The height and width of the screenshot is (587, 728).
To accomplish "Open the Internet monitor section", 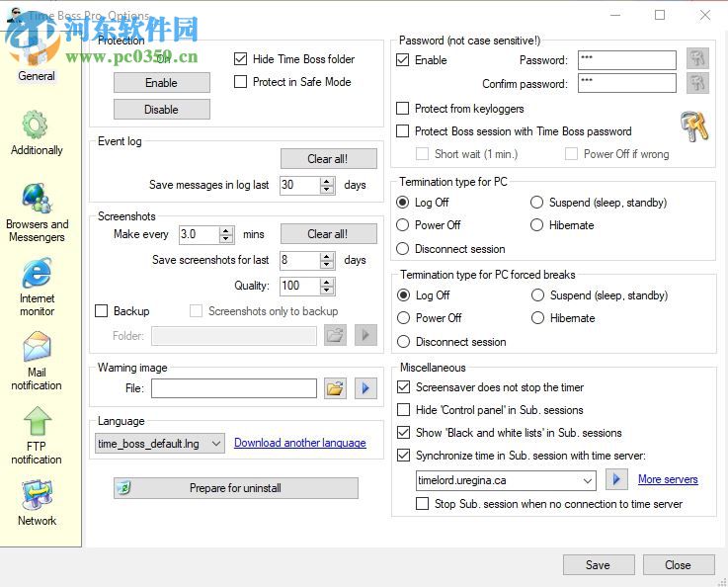I will 37,288.
